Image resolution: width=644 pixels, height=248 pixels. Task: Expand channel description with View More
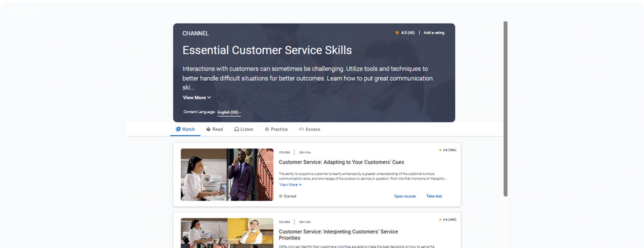(x=197, y=98)
